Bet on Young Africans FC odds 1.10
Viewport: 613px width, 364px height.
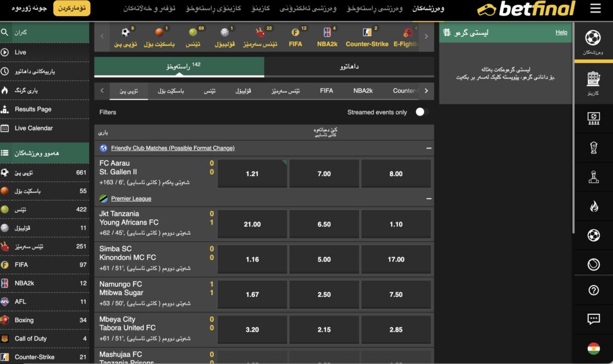click(396, 224)
